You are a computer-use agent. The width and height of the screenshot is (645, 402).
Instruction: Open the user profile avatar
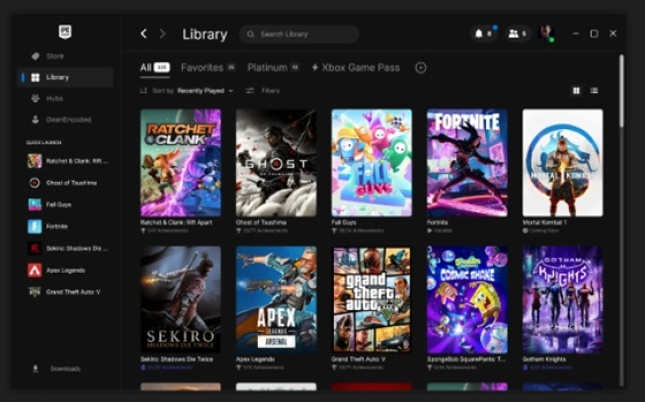point(546,33)
